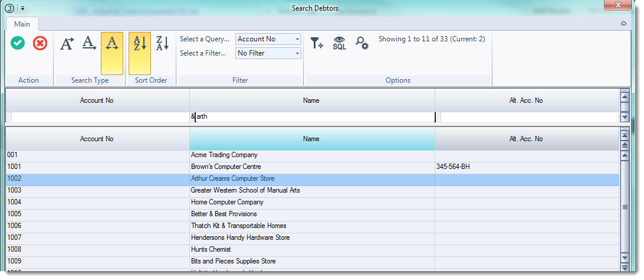The width and height of the screenshot is (644, 280).
Task: Show the SQL query via eye icon
Action: (x=339, y=43)
